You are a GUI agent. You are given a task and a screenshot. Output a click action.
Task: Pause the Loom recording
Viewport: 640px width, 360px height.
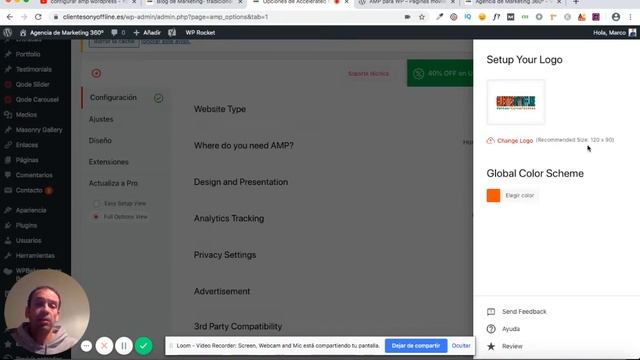(124, 346)
